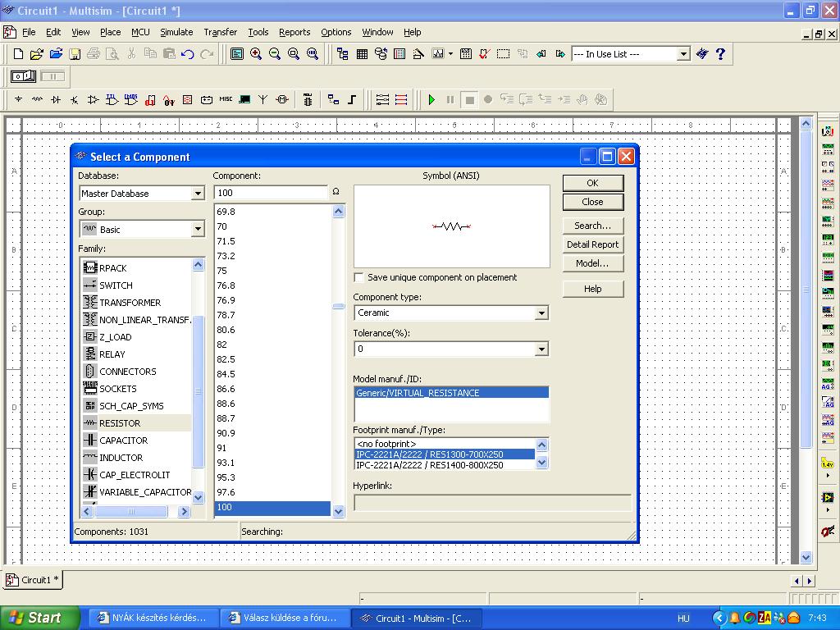Click the question mark Help icon
This screenshot has height=630, width=840.
point(720,53)
